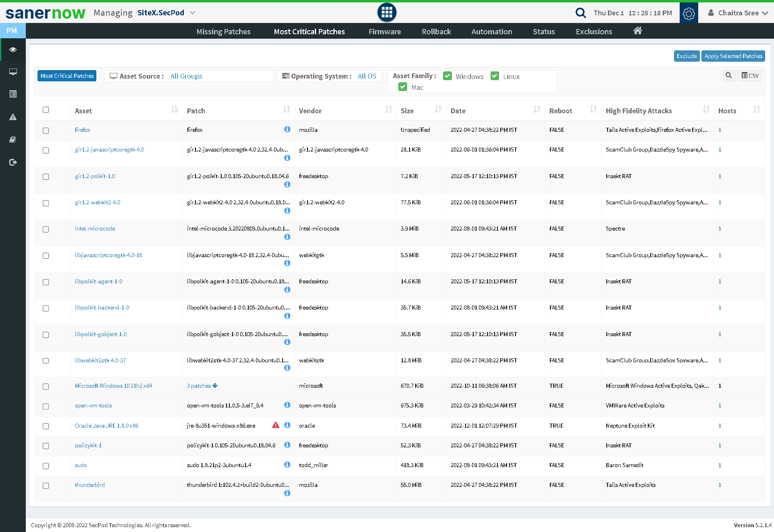Check the Oracle Java JRE row checkbox

(46, 426)
